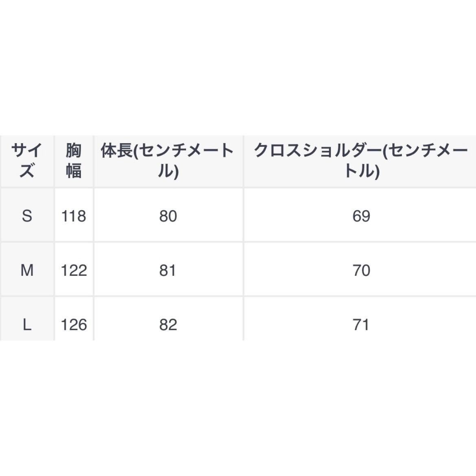
Task: Click chest width value 118
Action: click(74, 216)
